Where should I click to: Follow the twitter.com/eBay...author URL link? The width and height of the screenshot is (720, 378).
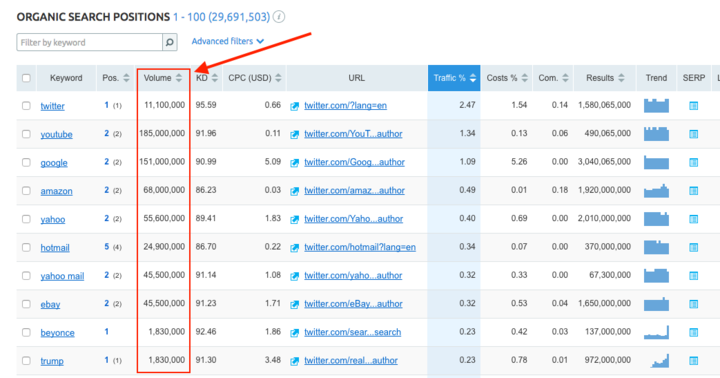pyautogui.click(x=354, y=304)
